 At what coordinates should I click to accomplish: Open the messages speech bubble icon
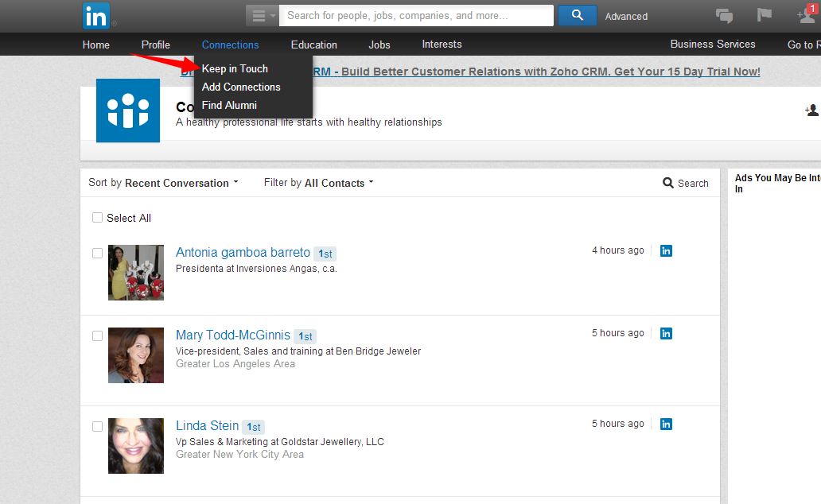[724, 16]
